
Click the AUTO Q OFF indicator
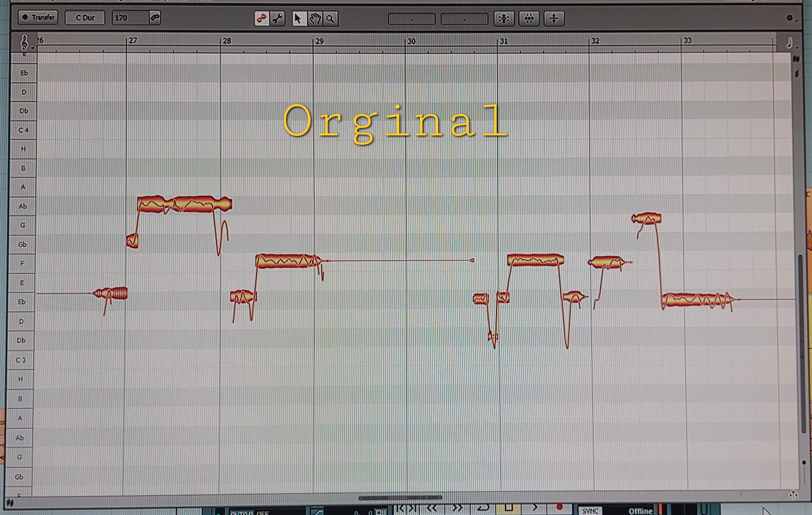(249, 512)
